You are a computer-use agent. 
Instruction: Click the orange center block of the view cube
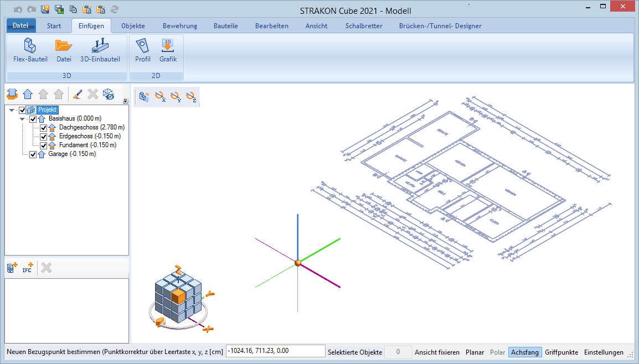pyautogui.click(x=178, y=296)
